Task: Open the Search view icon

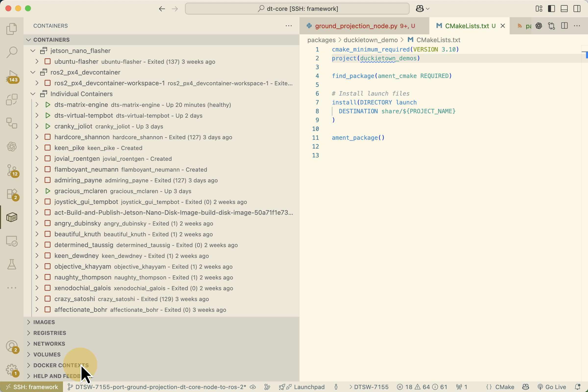Action: (x=12, y=52)
